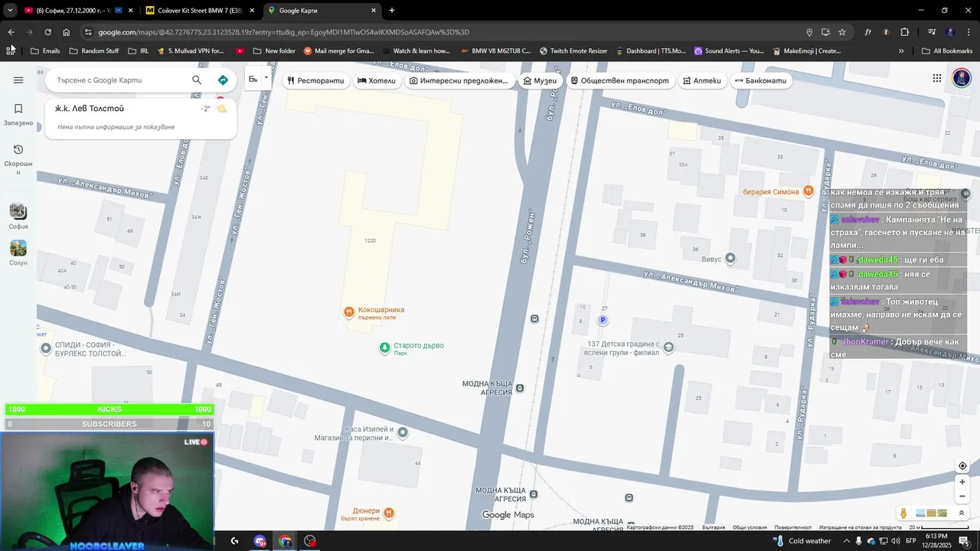Zoom in the map with plus button
This screenshot has width=980, height=551.
[x=962, y=482]
